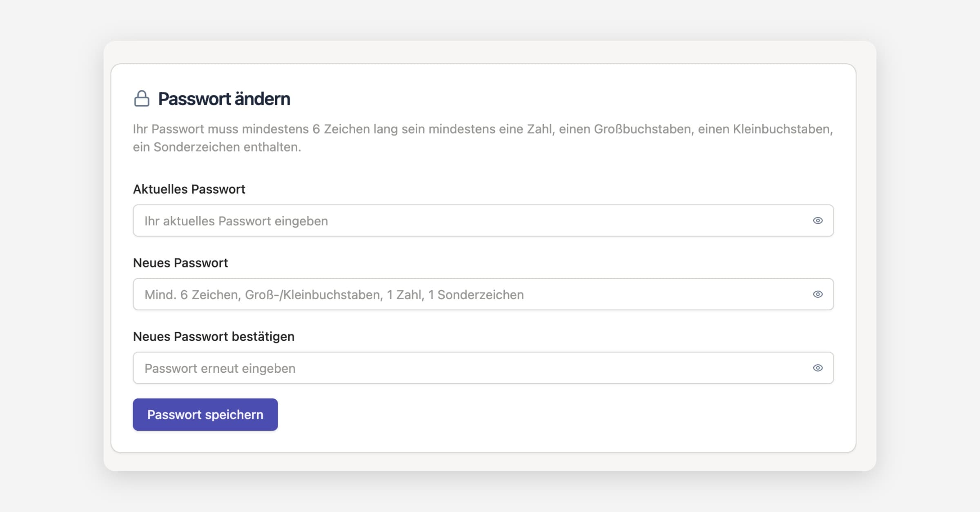980x512 pixels.
Task: Click the Passwort ändern heading
Action: click(x=224, y=99)
